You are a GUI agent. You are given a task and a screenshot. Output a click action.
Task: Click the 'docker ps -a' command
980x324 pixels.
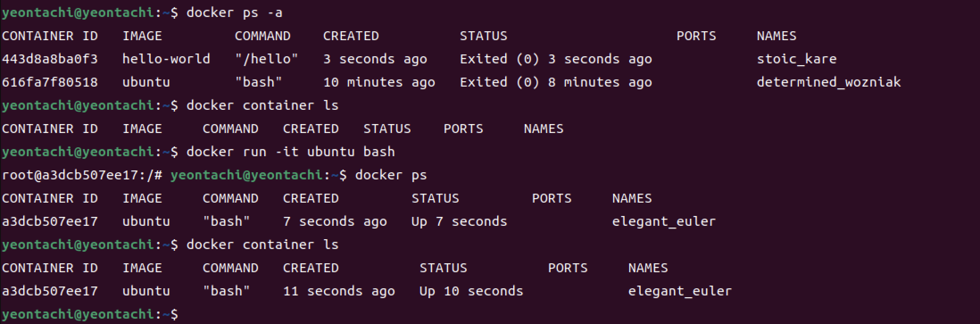pyautogui.click(x=234, y=12)
